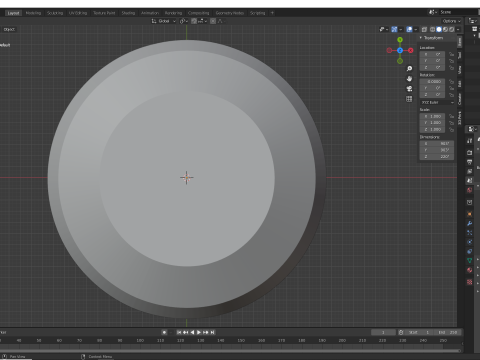Open the Scripting workspace tab
This screenshot has width=480, height=360.
point(258,13)
